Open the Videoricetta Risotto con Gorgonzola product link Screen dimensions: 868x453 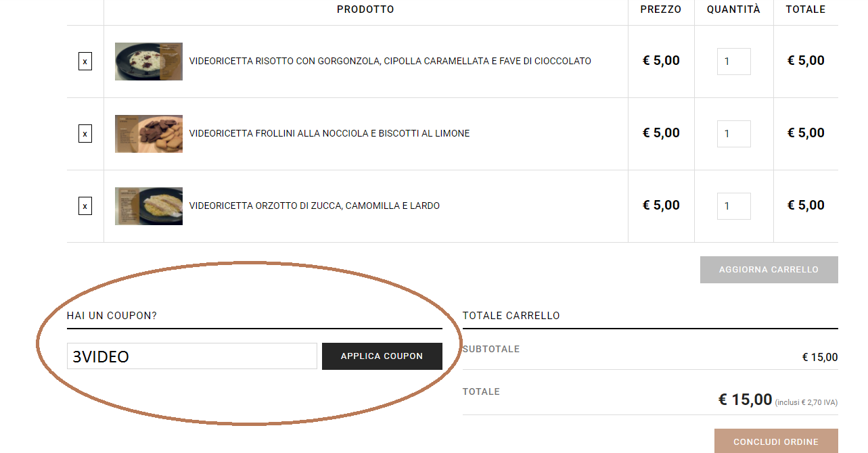point(390,62)
